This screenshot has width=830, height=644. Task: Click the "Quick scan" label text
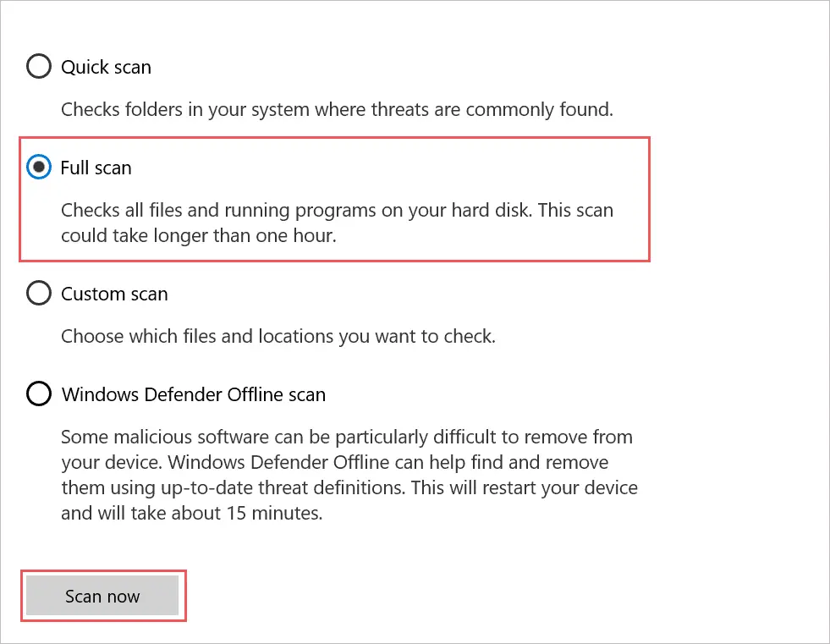click(x=106, y=67)
